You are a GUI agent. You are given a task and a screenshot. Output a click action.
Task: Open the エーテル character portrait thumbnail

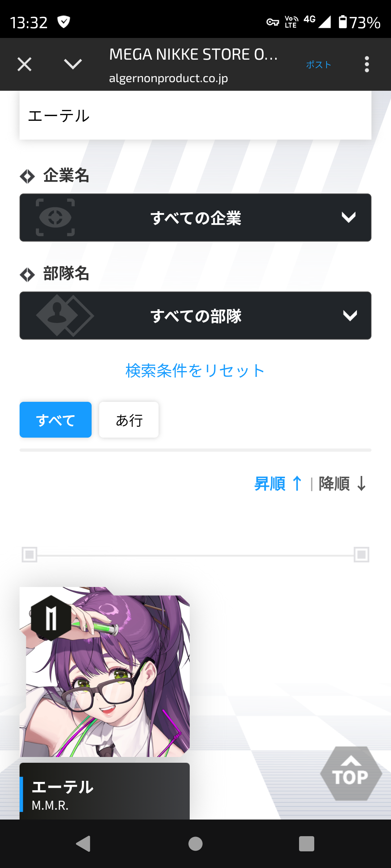click(x=105, y=672)
